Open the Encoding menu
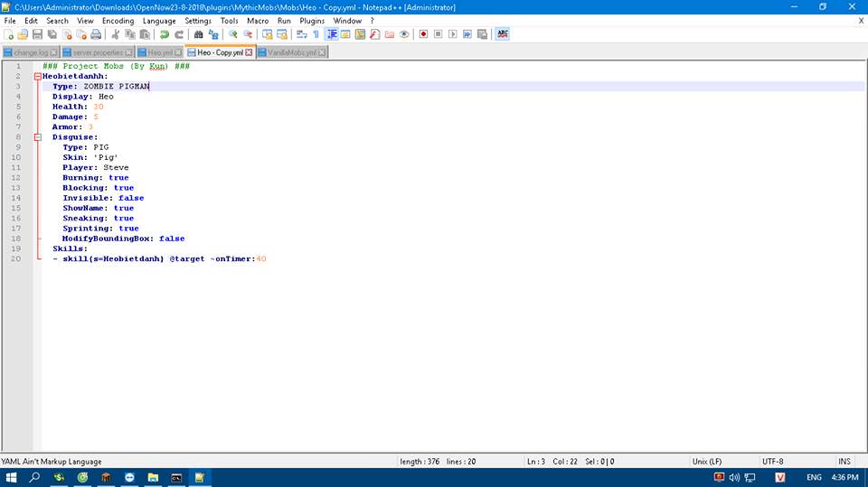Image resolution: width=868 pixels, height=487 pixels. point(118,20)
